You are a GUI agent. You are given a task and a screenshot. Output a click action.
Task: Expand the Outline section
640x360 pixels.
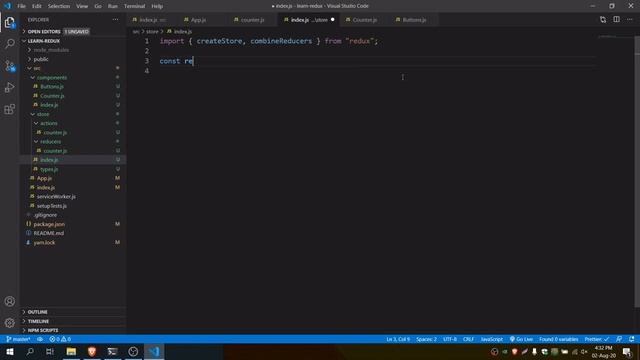coord(38,312)
